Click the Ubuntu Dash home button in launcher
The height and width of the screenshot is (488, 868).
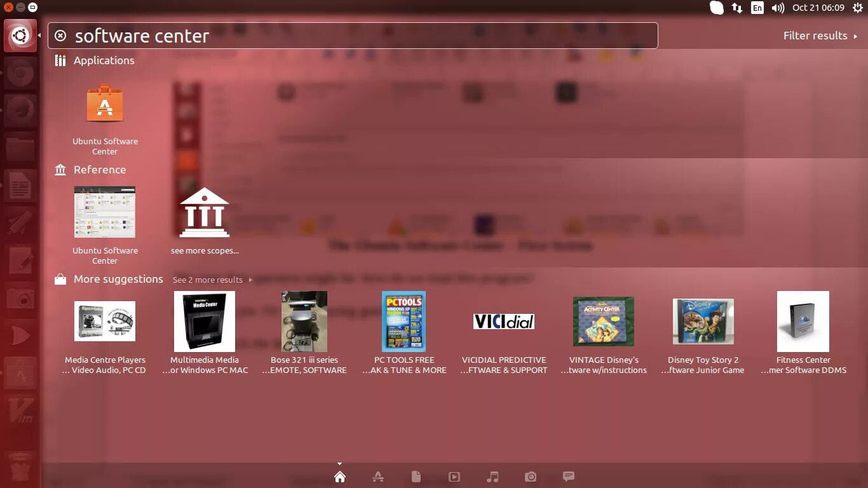20,36
